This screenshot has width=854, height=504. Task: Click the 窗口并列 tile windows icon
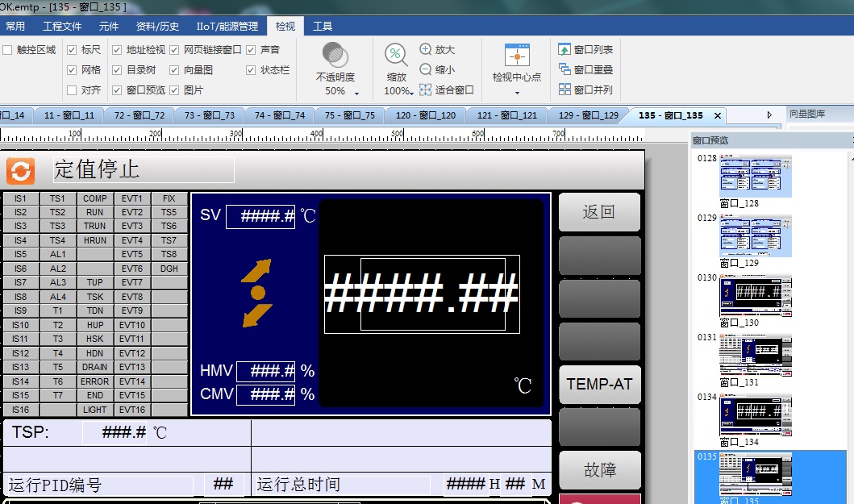pos(564,90)
